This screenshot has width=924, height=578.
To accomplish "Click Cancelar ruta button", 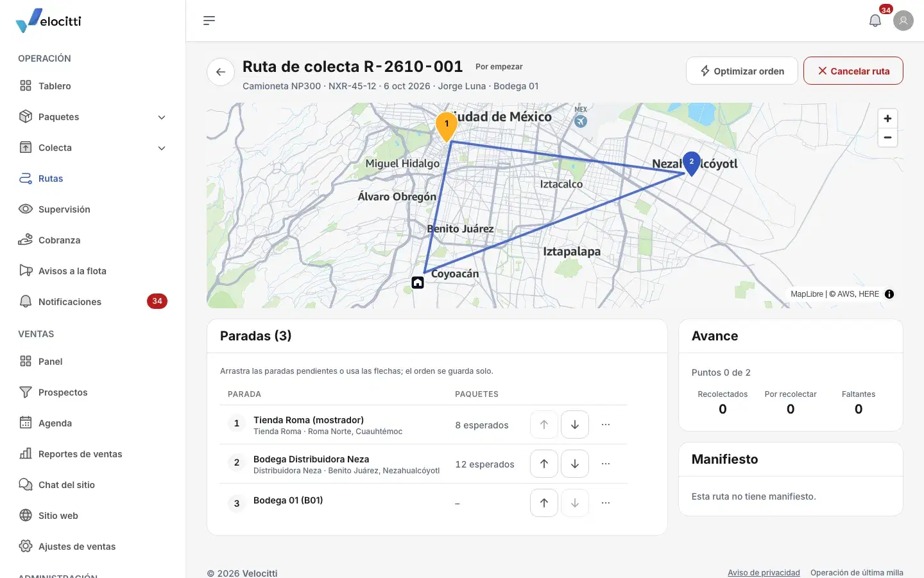I will click(x=853, y=71).
